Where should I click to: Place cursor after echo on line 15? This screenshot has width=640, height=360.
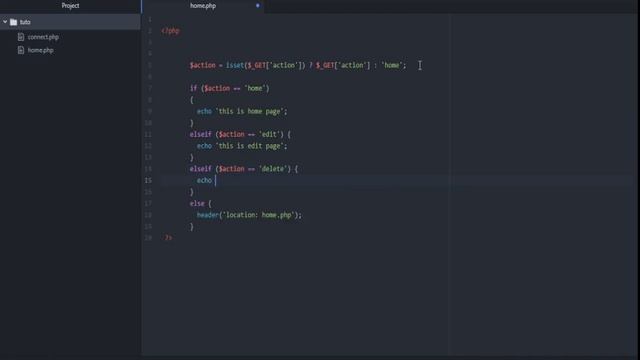(215, 180)
